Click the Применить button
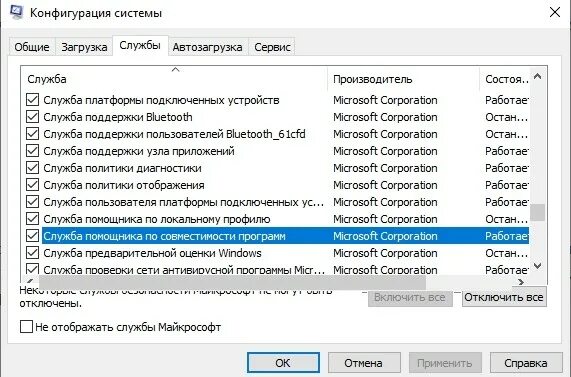 pyautogui.click(x=445, y=363)
